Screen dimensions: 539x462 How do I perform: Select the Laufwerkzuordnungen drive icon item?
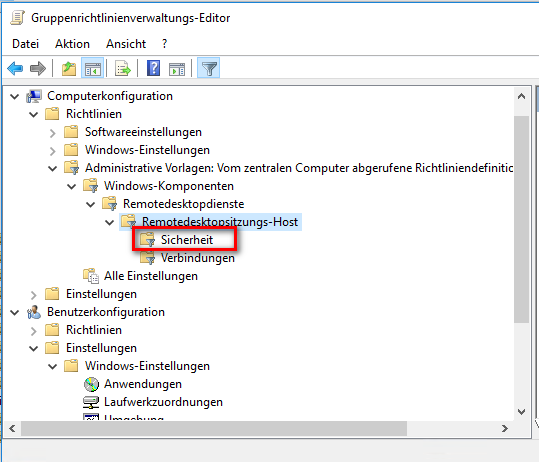click(x=91, y=402)
